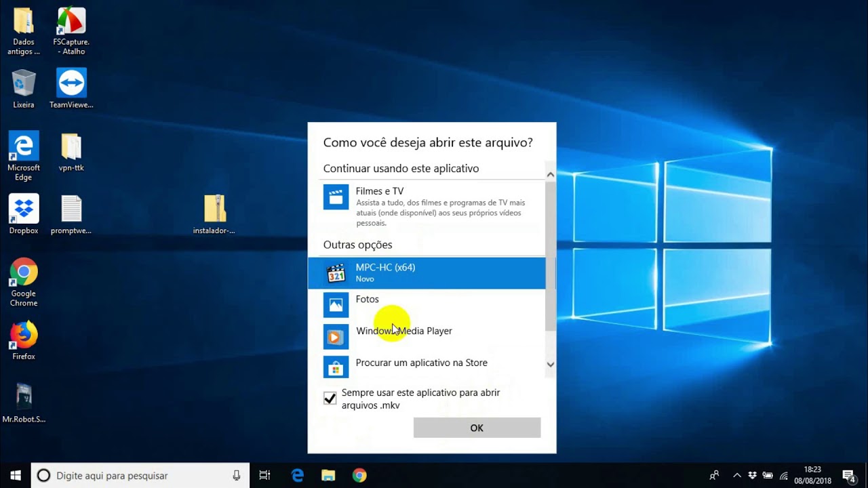Viewport: 868px width, 488px height.
Task: Select instalador zip file on desktop
Action: pos(214,214)
